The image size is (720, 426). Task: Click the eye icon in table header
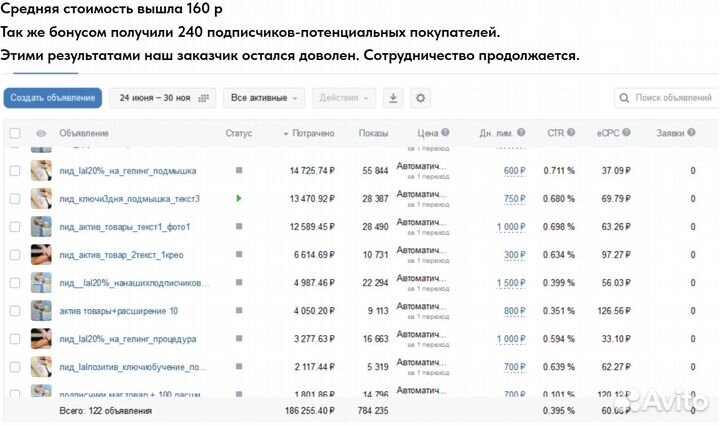pyautogui.click(x=41, y=133)
